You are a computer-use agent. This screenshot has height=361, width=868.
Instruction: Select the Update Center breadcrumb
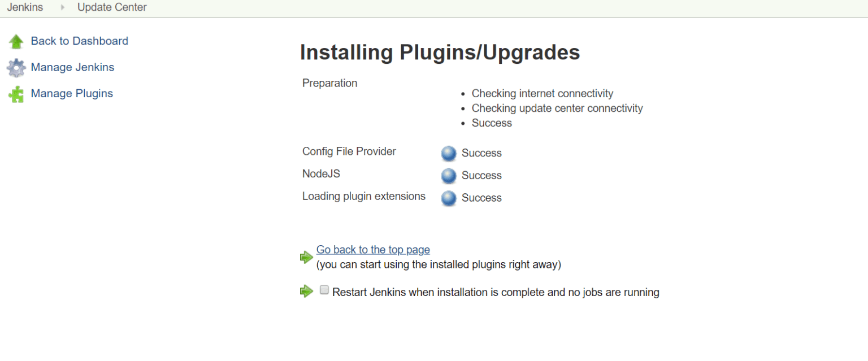point(112,8)
